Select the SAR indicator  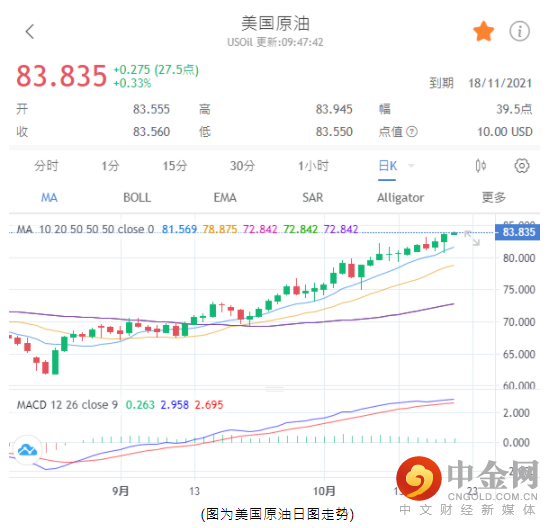(312, 198)
